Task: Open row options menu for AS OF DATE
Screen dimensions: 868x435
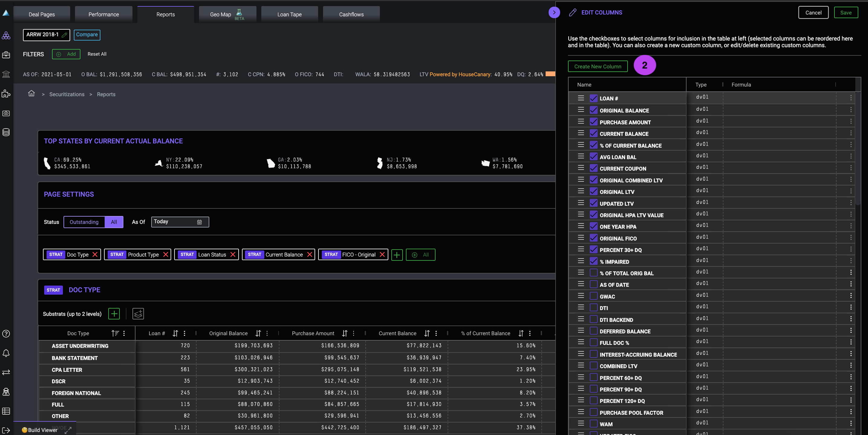Action: pyautogui.click(x=850, y=284)
